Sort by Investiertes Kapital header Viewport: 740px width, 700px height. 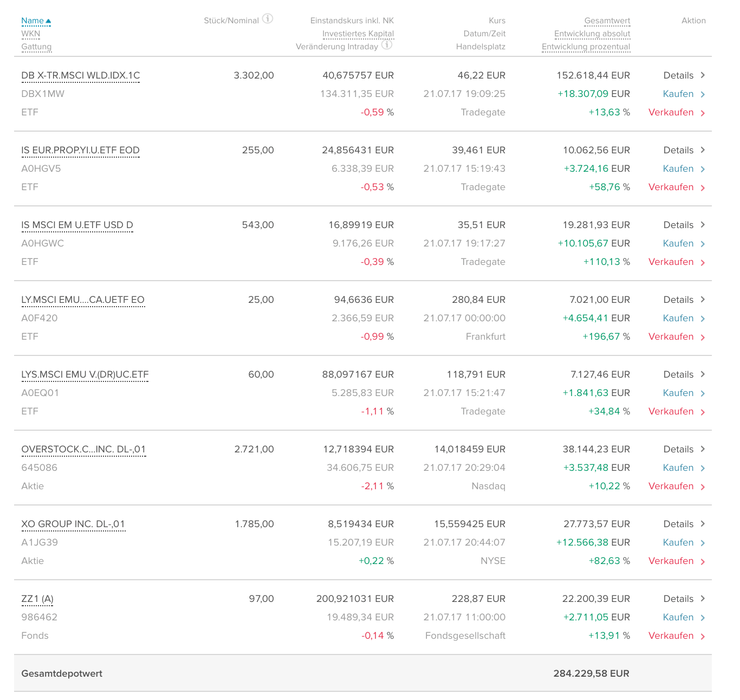coord(358,34)
